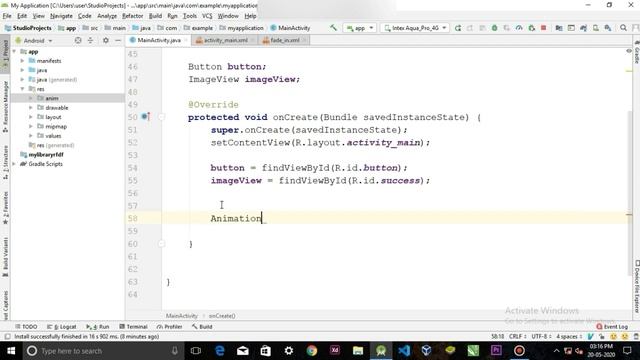640x360 pixels.
Task: Switch to activity_main.xml tab
Action: (x=224, y=40)
